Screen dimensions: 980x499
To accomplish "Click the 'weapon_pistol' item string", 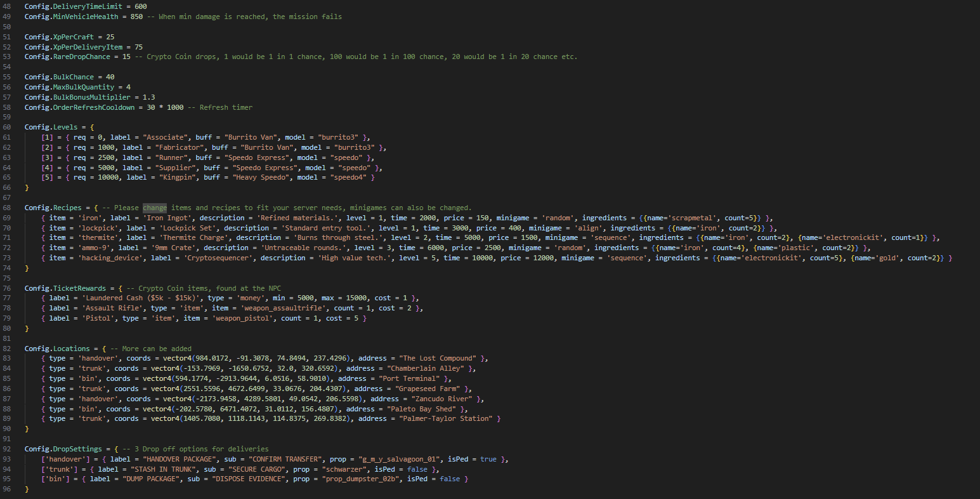I will pyautogui.click(x=242, y=318).
